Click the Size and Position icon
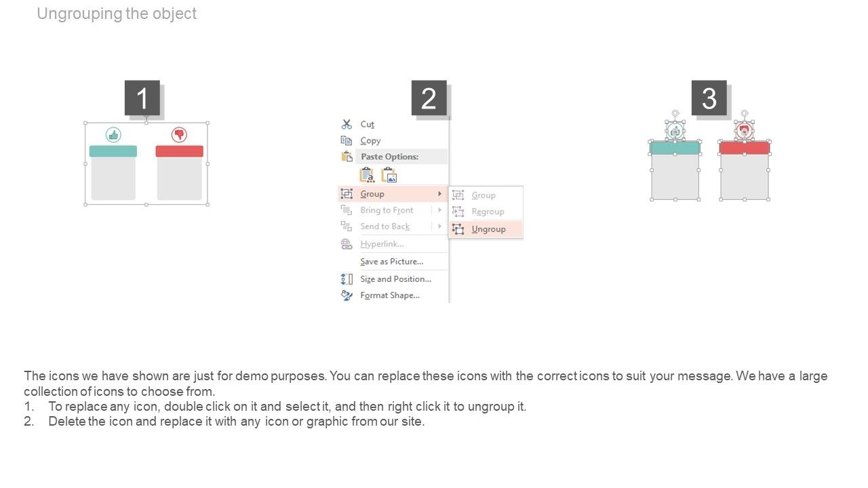 [347, 279]
